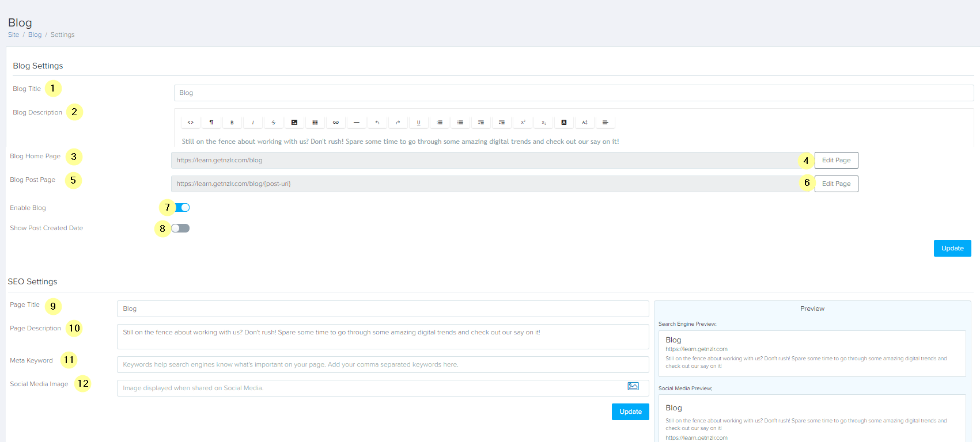Open the learn.getnzlr.com link in Search Engine Preview
Image resolution: width=980 pixels, height=442 pixels.
pos(697,349)
